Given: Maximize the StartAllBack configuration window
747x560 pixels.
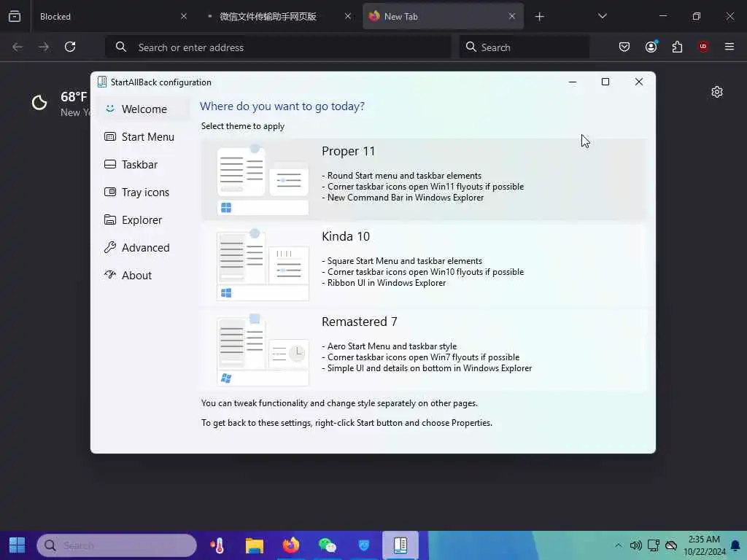Looking at the screenshot, I should pos(605,82).
